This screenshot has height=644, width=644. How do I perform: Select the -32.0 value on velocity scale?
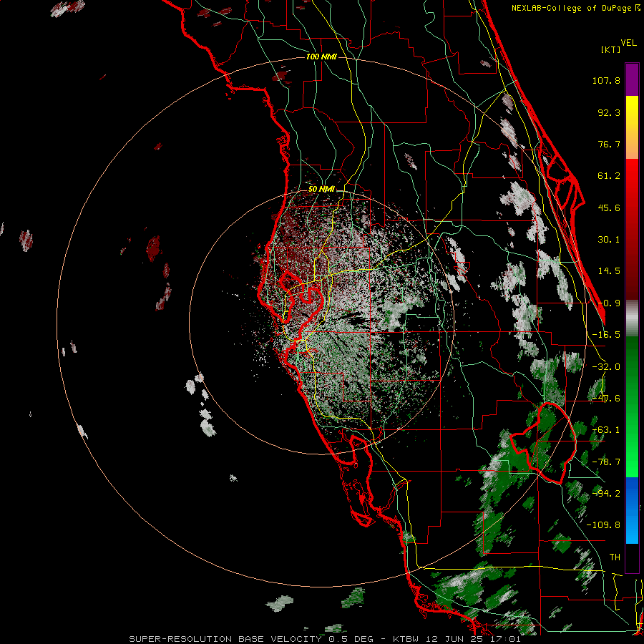coord(606,367)
